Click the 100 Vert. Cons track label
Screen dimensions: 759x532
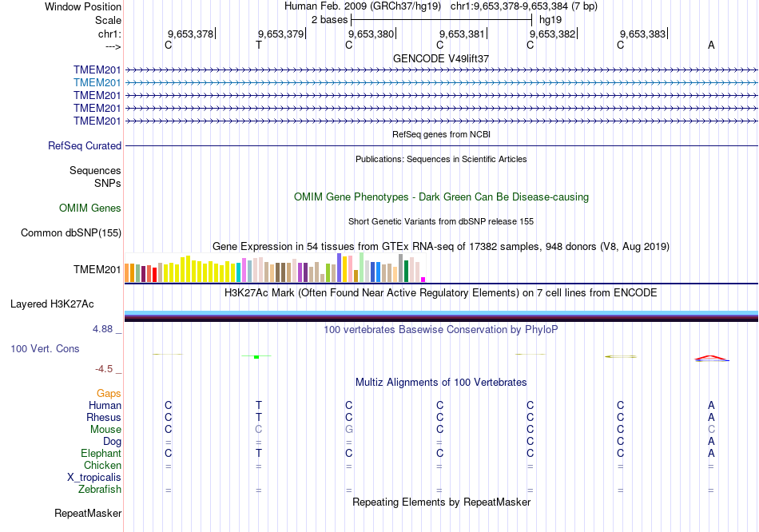[x=45, y=348]
